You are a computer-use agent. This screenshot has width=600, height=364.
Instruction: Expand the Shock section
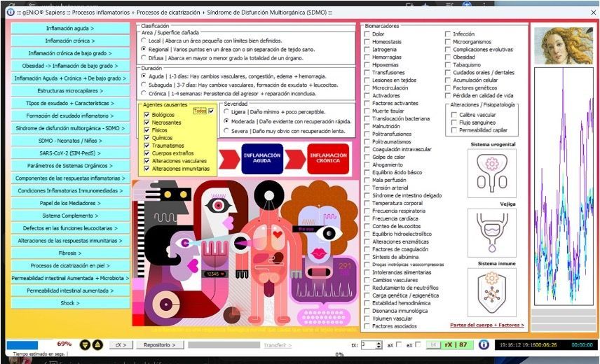coord(70,303)
